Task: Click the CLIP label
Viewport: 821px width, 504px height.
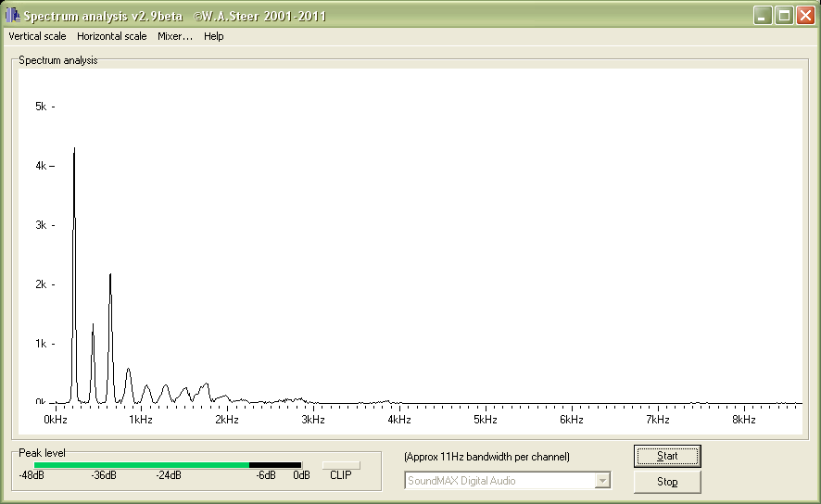Action: [341, 475]
